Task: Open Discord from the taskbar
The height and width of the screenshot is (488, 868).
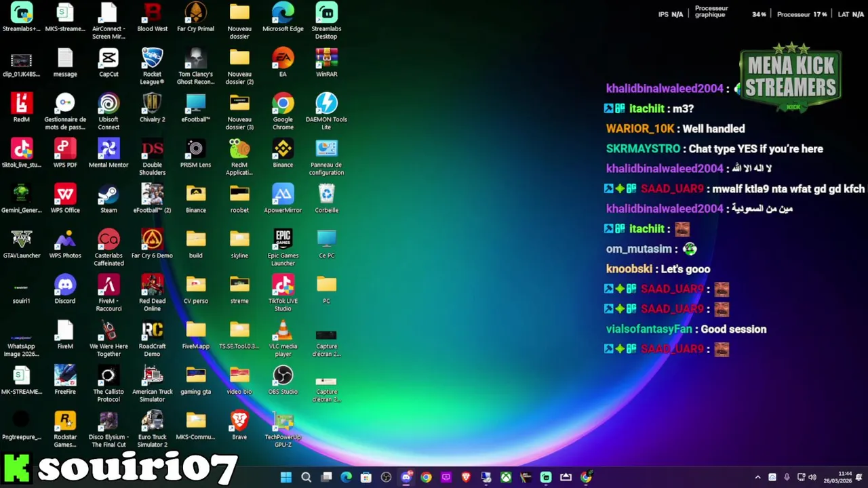Action: tap(406, 477)
